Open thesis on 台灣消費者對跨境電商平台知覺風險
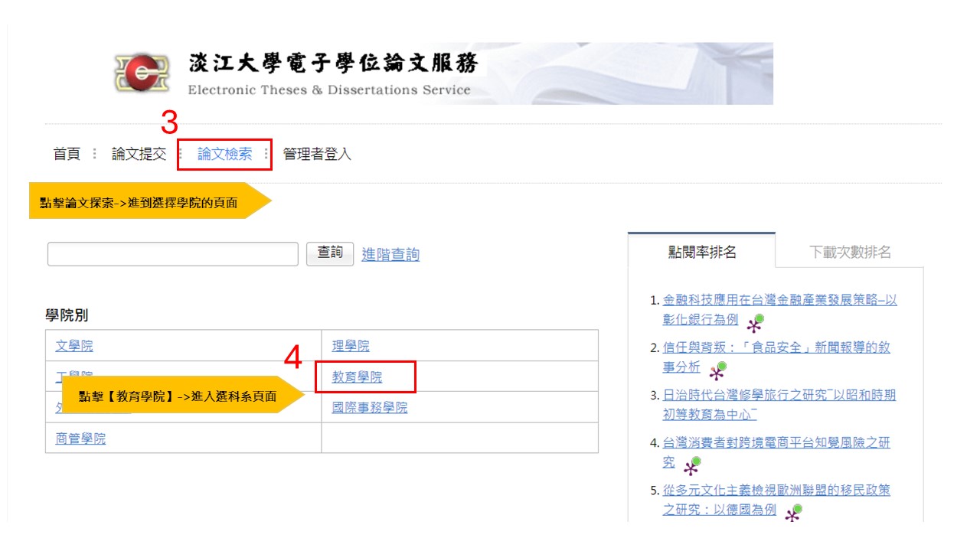The height and width of the screenshot is (551, 980). (x=776, y=452)
